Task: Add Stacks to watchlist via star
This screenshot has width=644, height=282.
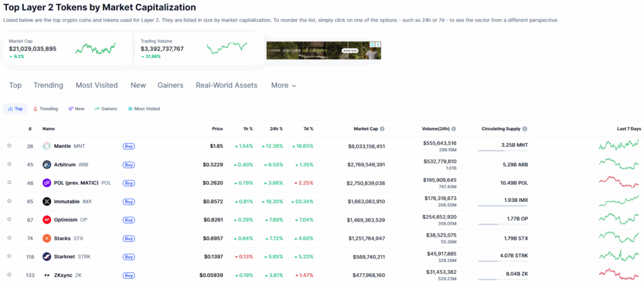Action: [x=9, y=237]
